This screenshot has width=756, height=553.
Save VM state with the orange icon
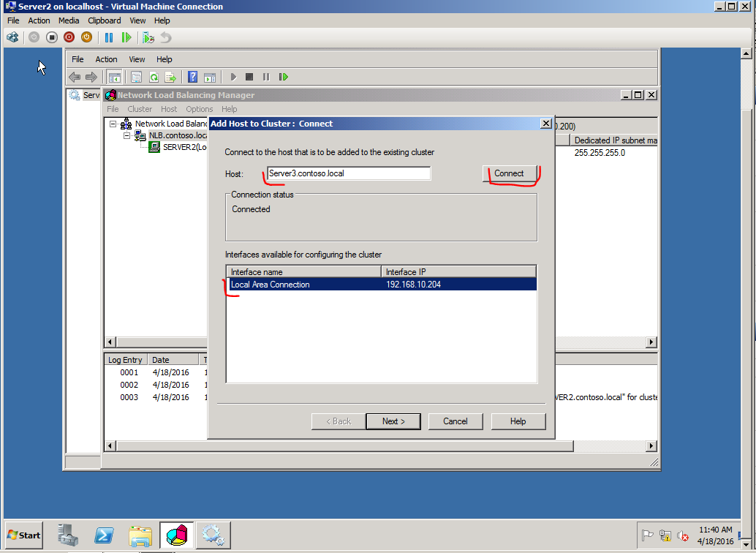pos(86,37)
